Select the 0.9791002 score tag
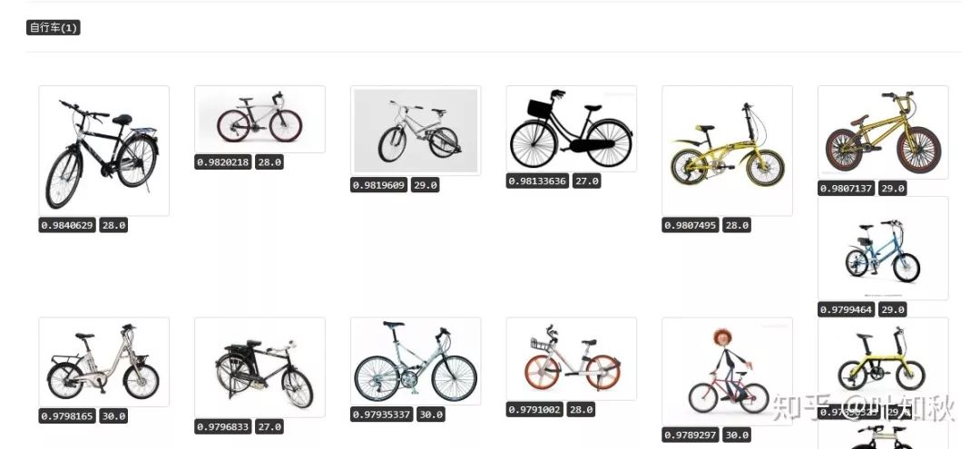This screenshot has width=980, height=449. (535, 410)
